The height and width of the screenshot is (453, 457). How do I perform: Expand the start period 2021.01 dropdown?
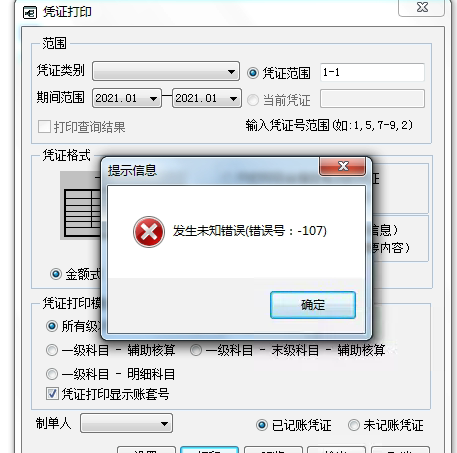[x=127, y=98]
